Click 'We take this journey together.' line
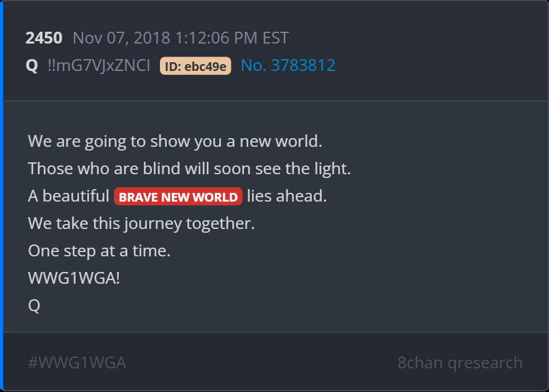This screenshot has width=549, height=392. [x=141, y=223]
